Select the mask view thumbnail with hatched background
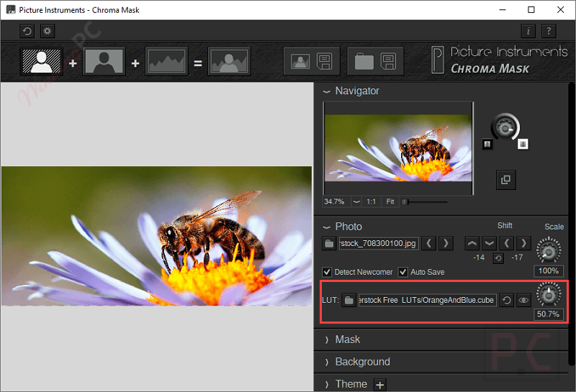 [42, 62]
